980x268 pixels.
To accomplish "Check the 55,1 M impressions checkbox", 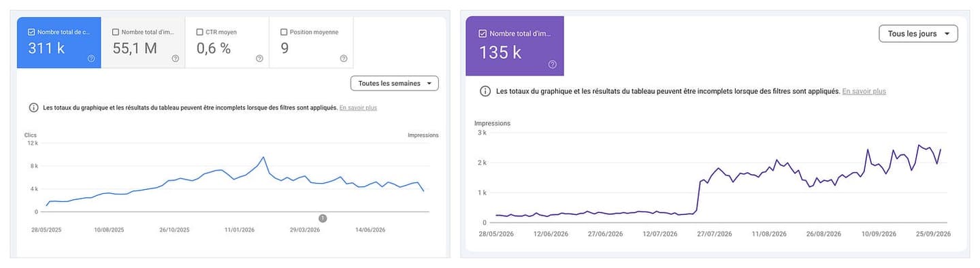I will click(x=116, y=32).
